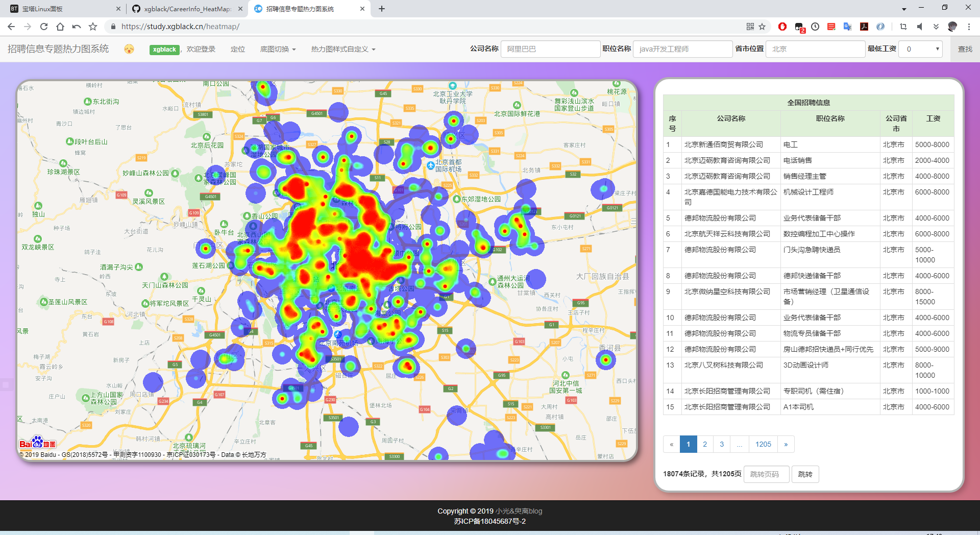The height and width of the screenshot is (535, 980).
Task: Open the browser home page
Action: pyautogui.click(x=60, y=27)
